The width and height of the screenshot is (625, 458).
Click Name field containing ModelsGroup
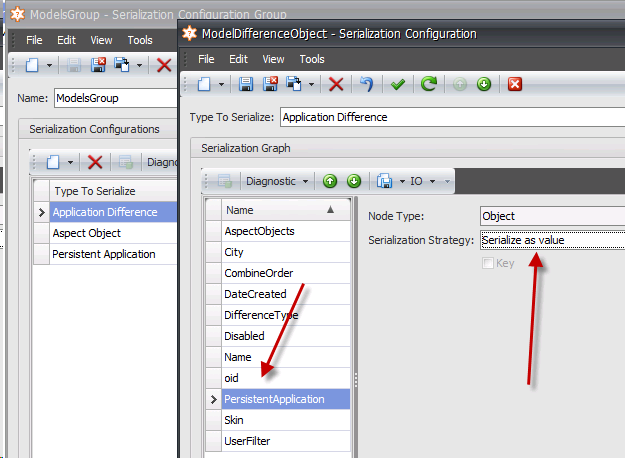[x=116, y=98]
